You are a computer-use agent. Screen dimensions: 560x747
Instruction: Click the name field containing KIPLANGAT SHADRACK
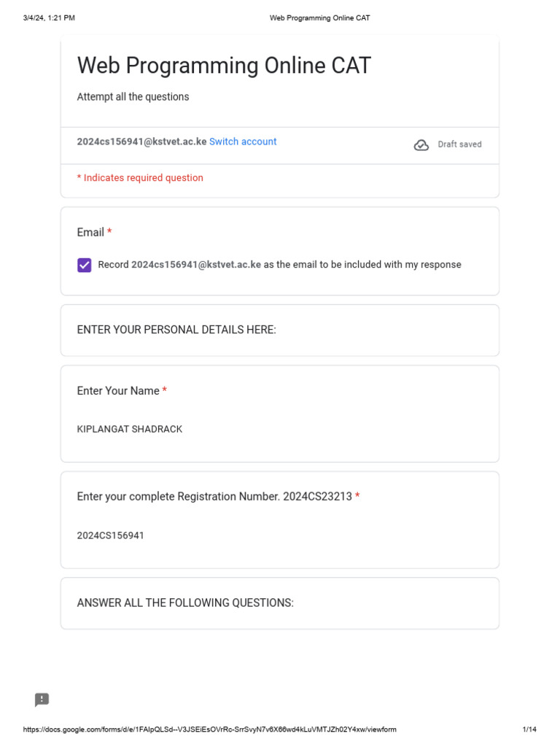point(130,429)
